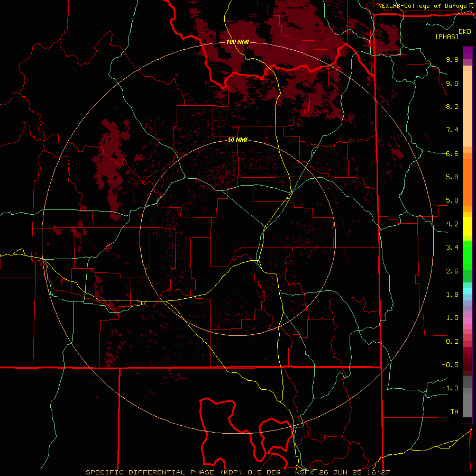
Task: Click the [PHAS] legend unit label
Action: [x=447, y=36]
